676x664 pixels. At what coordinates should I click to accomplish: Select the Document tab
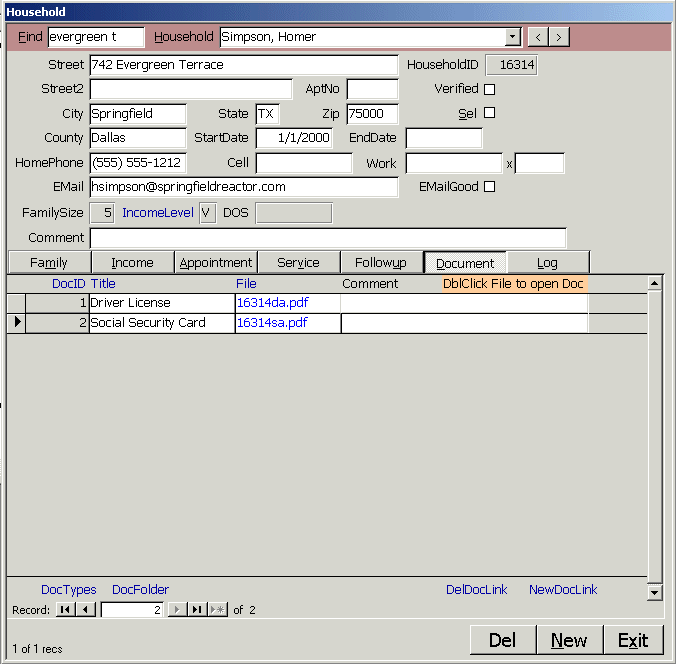tap(465, 263)
